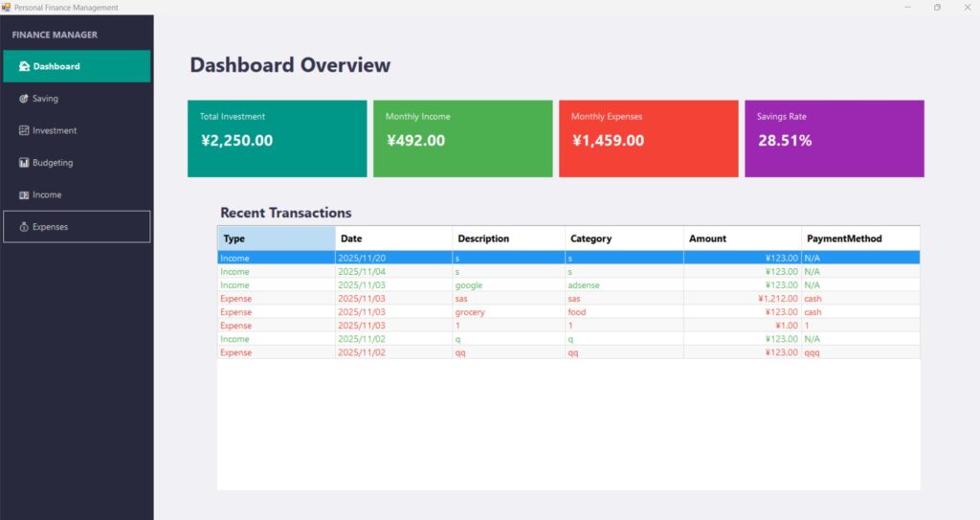The width and height of the screenshot is (980, 520).
Task: Click the Dashboard house icon in sidebar
Action: pos(24,66)
